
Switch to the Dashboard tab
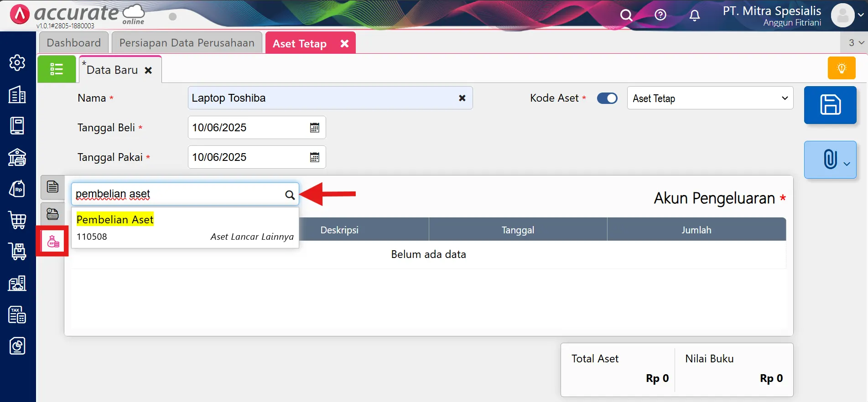73,43
